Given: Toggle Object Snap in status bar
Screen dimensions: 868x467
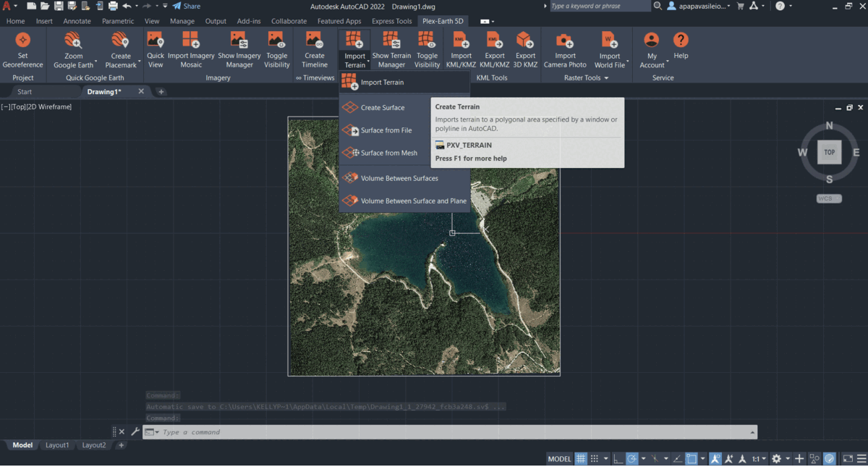Looking at the screenshot, I should pyautogui.click(x=692, y=458).
